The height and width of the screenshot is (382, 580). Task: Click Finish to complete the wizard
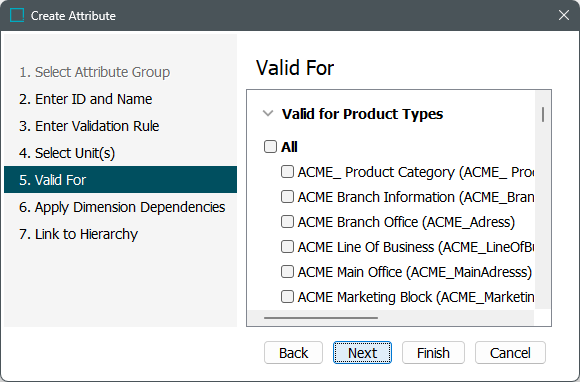433,353
